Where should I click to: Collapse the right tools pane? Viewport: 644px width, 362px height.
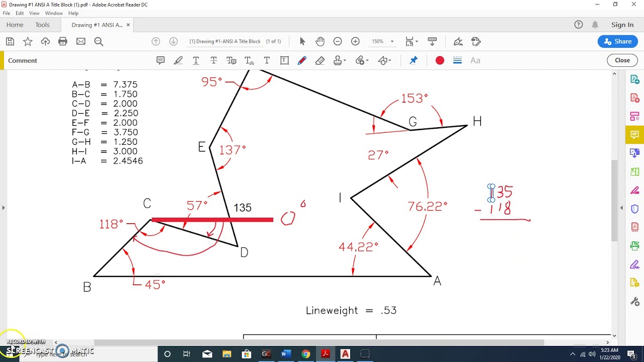pos(621,208)
